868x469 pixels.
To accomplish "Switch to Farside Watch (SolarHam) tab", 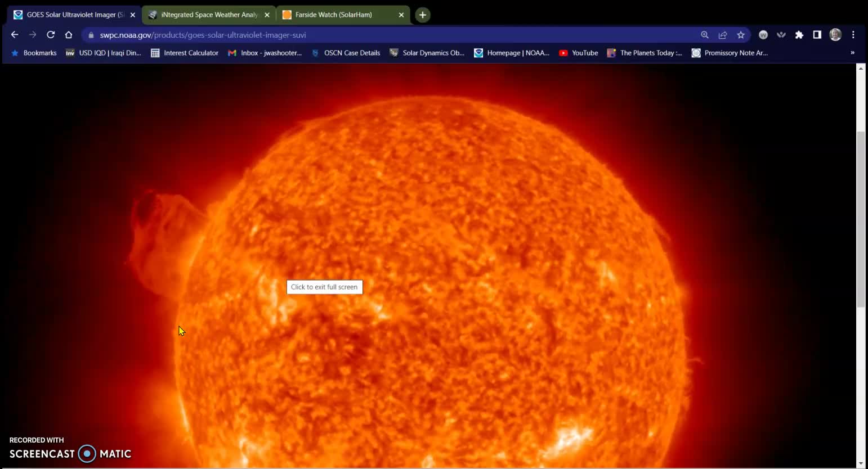I will pos(342,15).
